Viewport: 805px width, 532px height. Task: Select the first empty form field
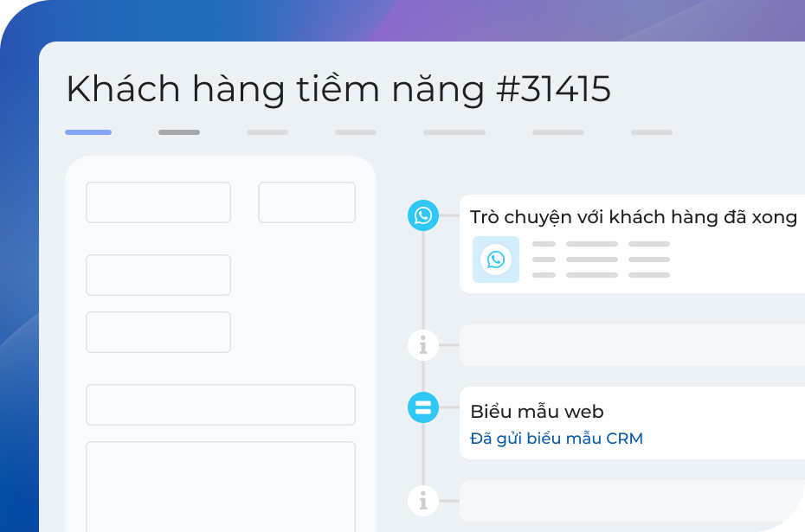tap(158, 202)
